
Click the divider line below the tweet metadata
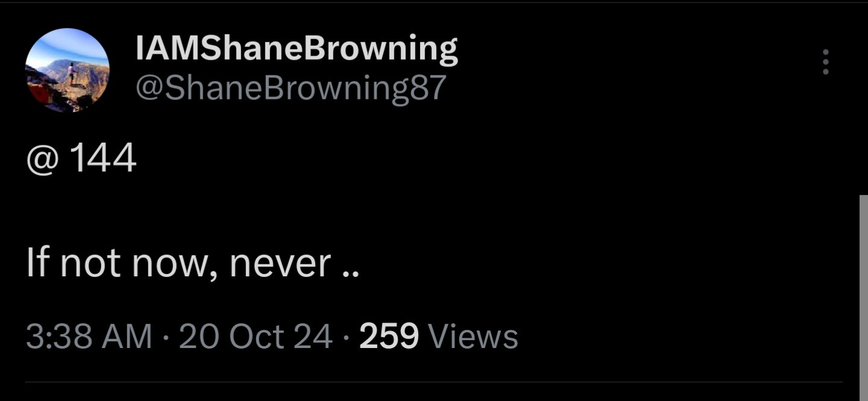(x=434, y=382)
